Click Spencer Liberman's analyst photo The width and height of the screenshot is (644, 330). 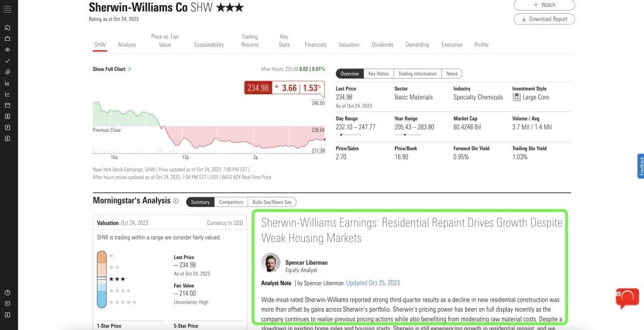[x=270, y=263]
